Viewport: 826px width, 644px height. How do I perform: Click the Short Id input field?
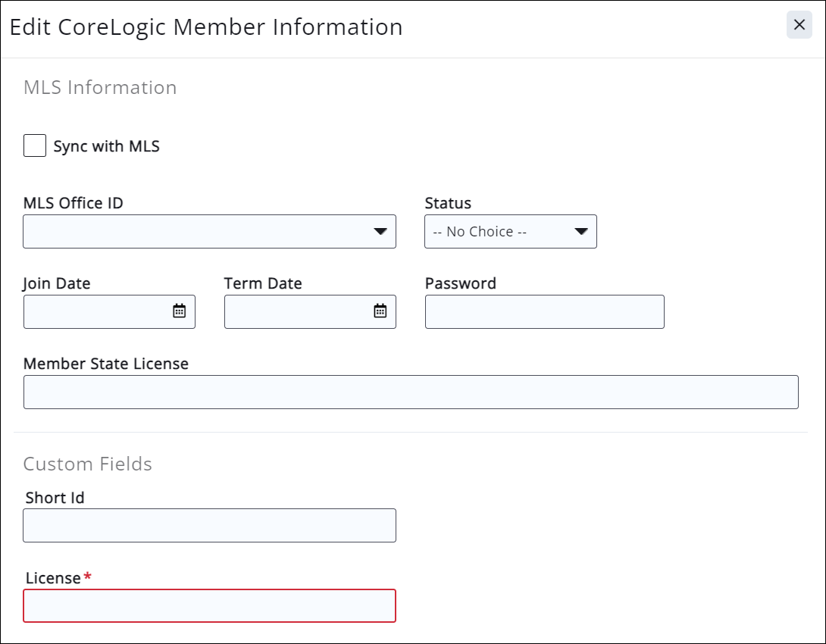tap(209, 525)
